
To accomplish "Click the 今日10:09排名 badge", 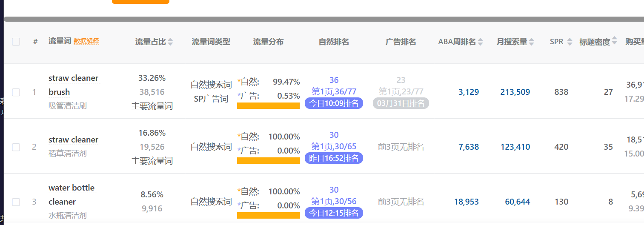I will point(334,103).
